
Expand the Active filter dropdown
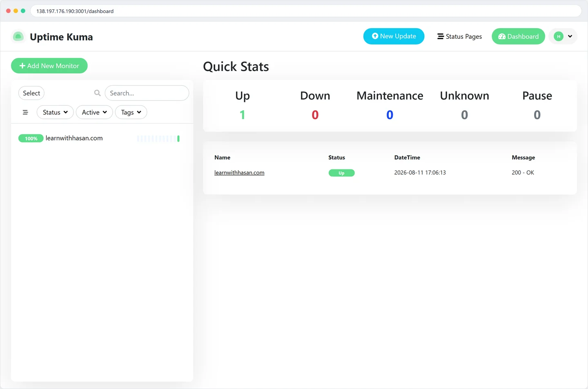[94, 112]
